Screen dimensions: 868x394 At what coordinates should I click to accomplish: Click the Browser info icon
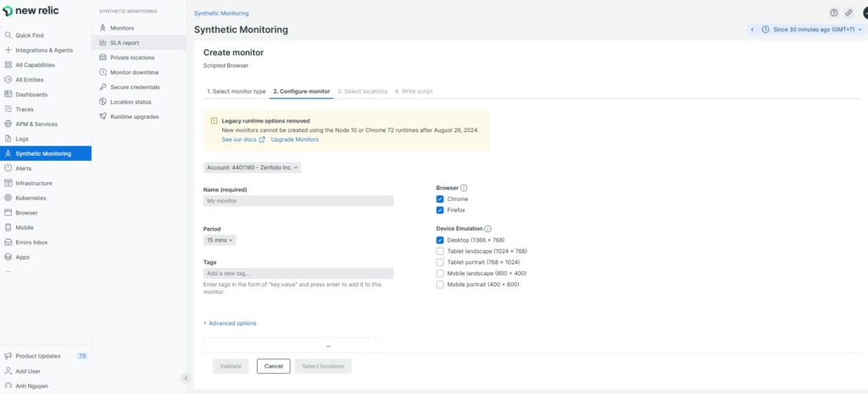pyautogui.click(x=464, y=187)
